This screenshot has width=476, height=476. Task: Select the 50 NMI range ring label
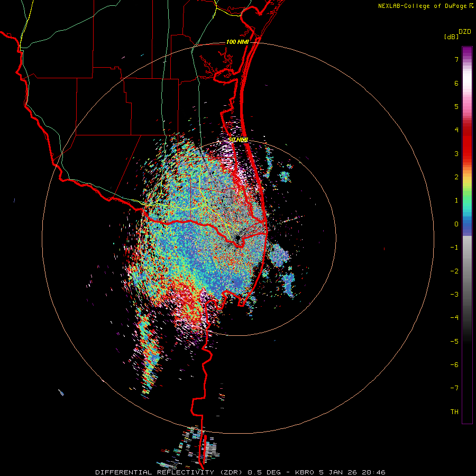(238, 140)
